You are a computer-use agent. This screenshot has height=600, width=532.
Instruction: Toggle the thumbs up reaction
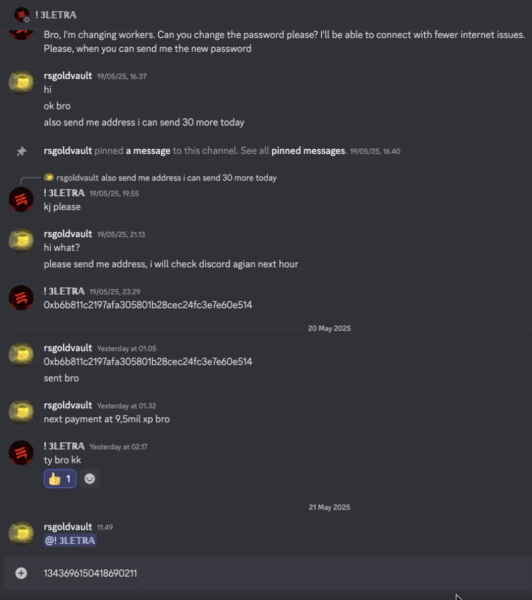click(x=60, y=479)
